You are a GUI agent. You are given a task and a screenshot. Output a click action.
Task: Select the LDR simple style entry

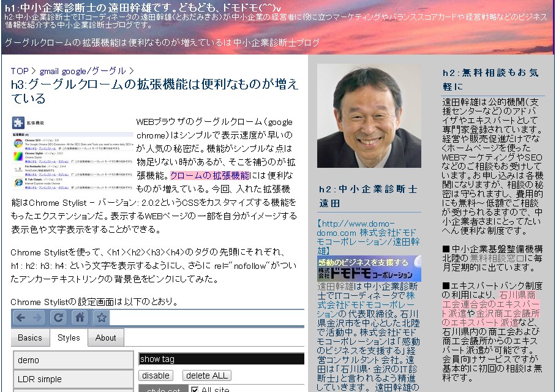pos(73,379)
